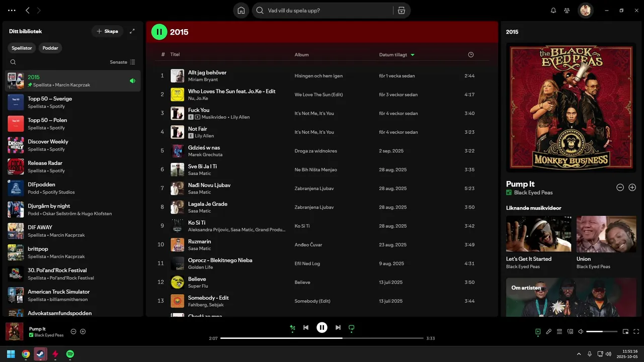644x362 pixels.
Task: Show lyrics with the microphone icon
Action: (549, 331)
